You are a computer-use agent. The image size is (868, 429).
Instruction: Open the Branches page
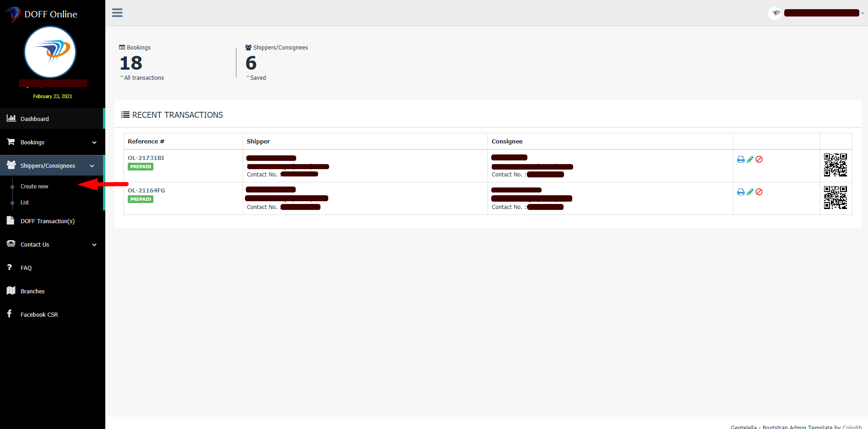click(33, 291)
